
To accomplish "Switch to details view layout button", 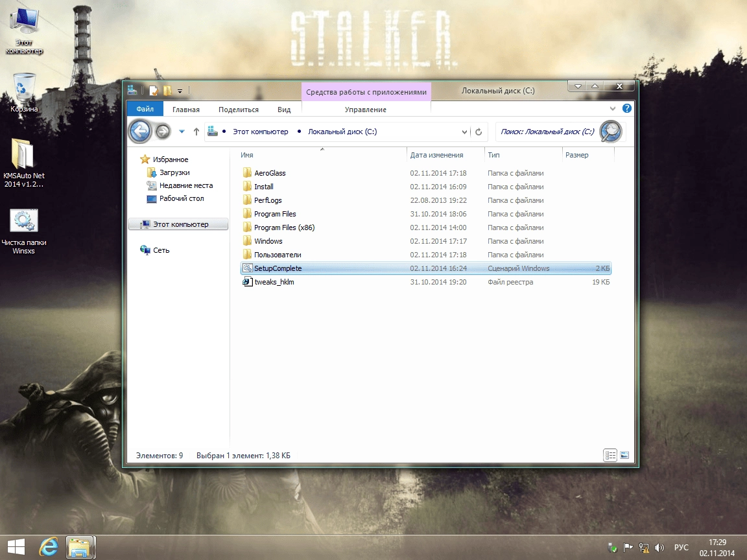I will (610, 455).
